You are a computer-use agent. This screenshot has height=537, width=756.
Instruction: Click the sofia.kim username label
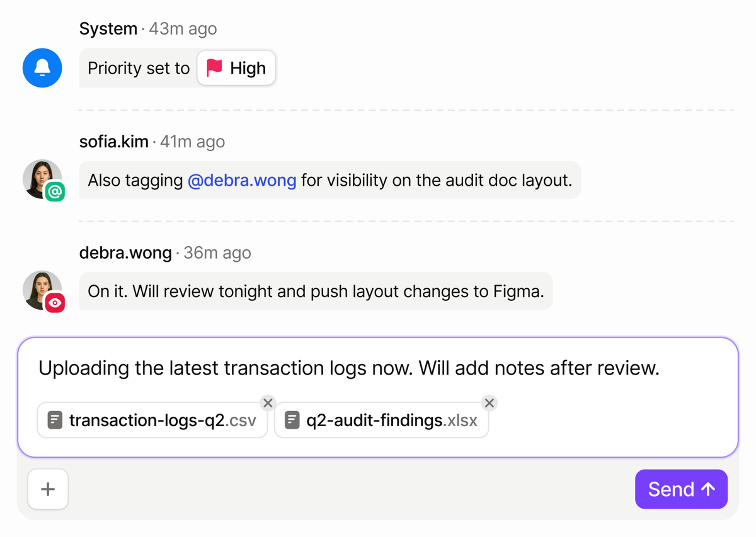pyautogui.click(x=114, y=142)
